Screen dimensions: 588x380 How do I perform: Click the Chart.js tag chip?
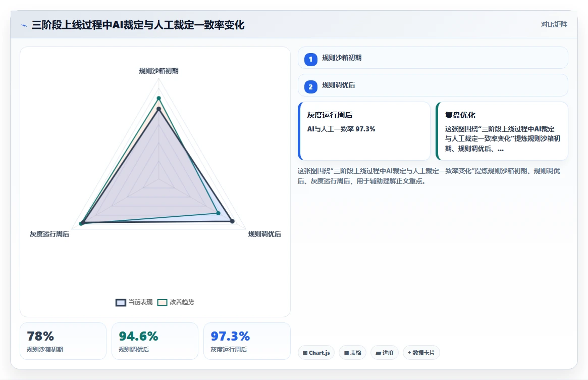tap(316, 353)
